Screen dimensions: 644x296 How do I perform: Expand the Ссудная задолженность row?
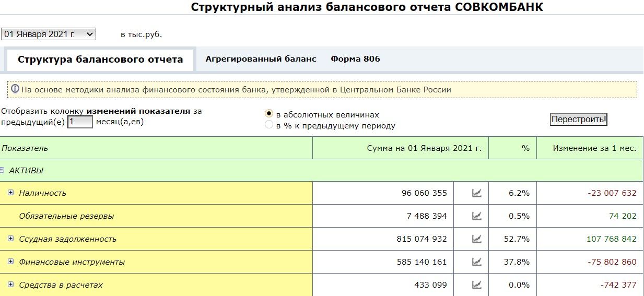coord(11,239)
